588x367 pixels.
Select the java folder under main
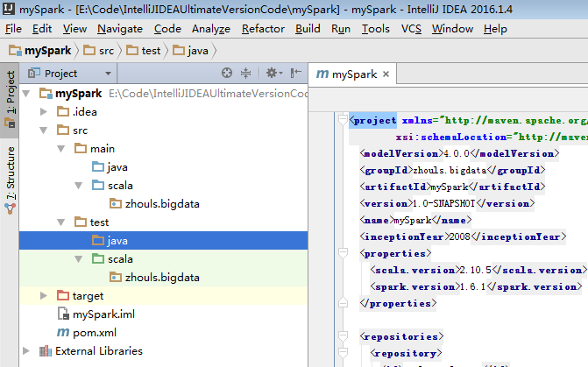[164, 166]
